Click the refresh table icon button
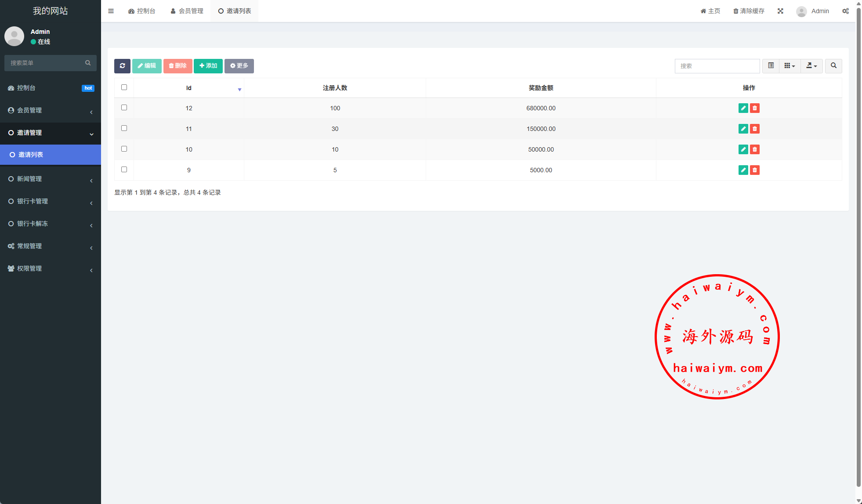 pyautogui.click(x=122, y=66)
